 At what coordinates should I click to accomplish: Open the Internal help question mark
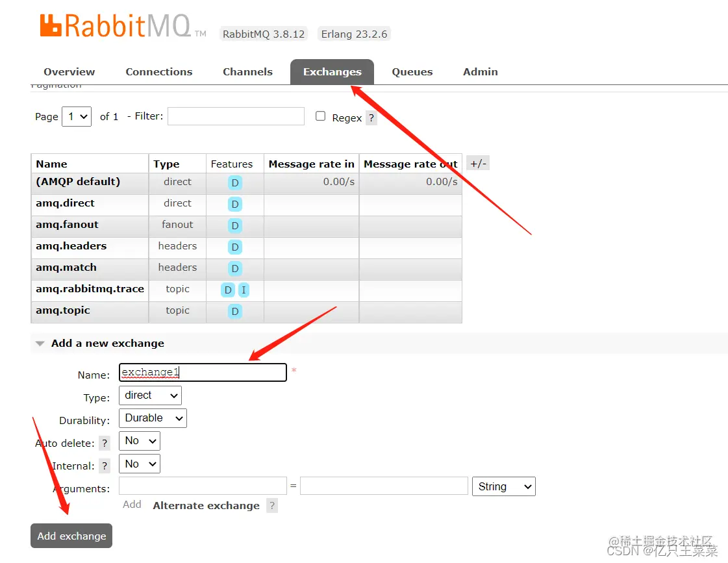click(105, 466)
